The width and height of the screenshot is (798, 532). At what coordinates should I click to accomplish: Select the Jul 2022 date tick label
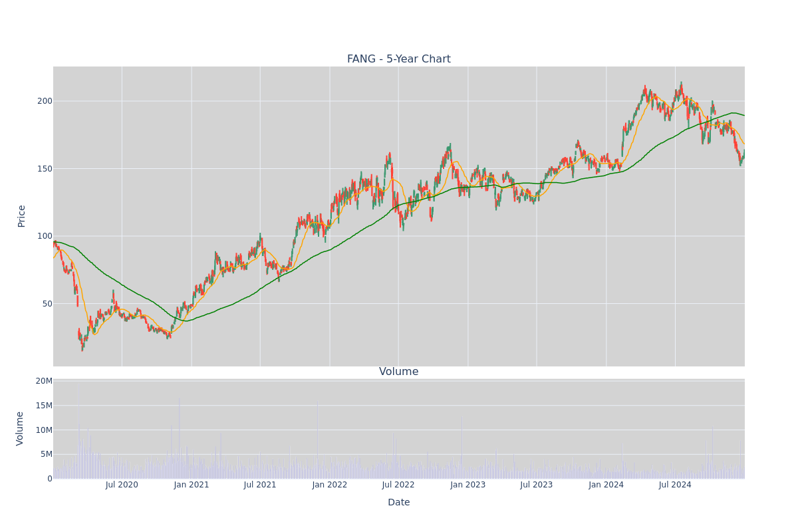(398, 485)
